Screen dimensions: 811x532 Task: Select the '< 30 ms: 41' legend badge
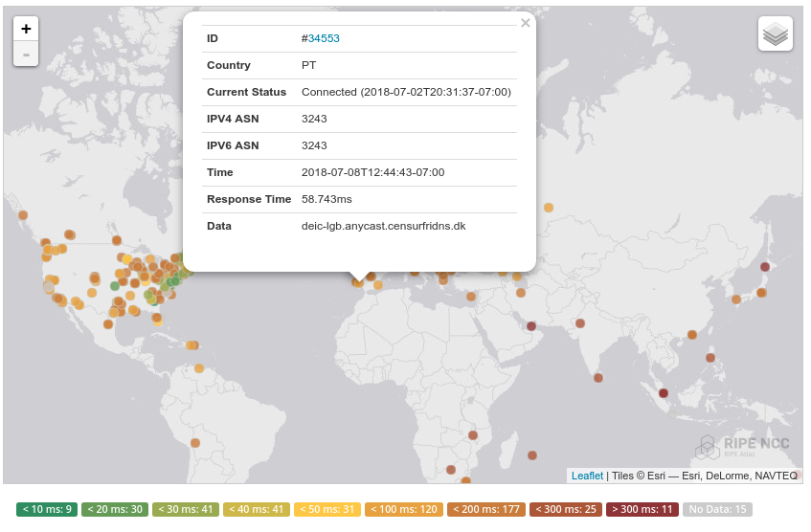186,509
